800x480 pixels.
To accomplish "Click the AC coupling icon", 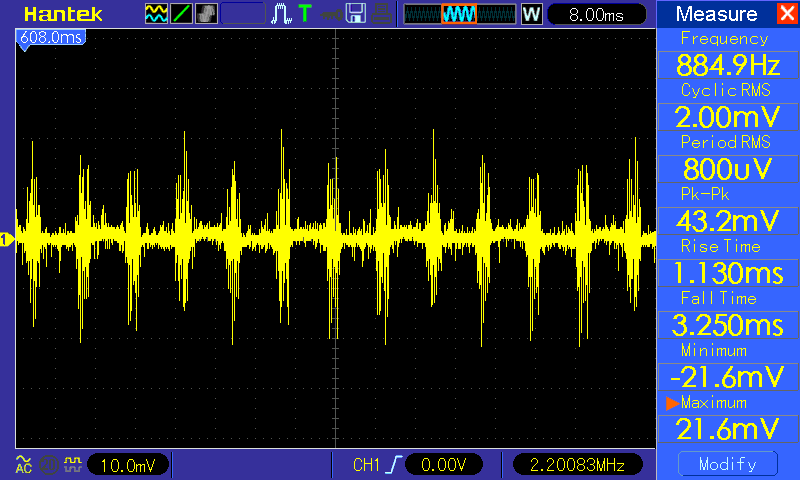I will (23, 464).
